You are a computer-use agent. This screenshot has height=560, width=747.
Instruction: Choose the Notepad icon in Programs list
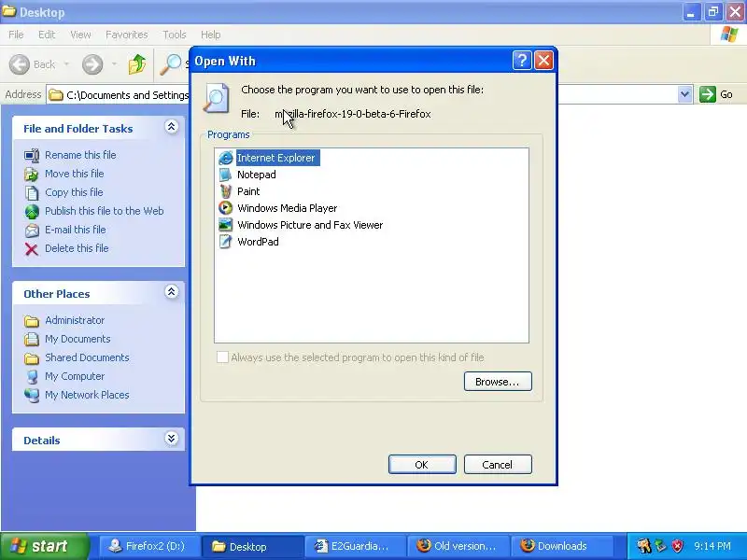[x=225, y=175]
